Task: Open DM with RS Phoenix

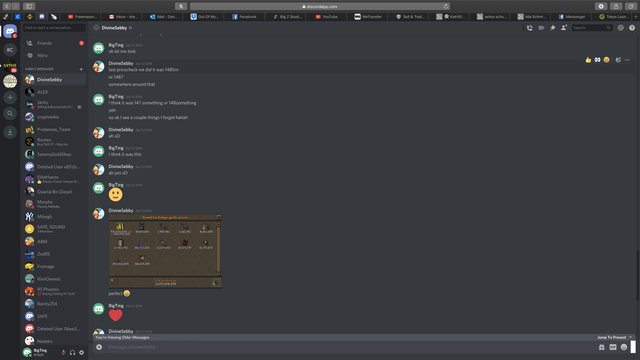Action: (x=54, y=291)
